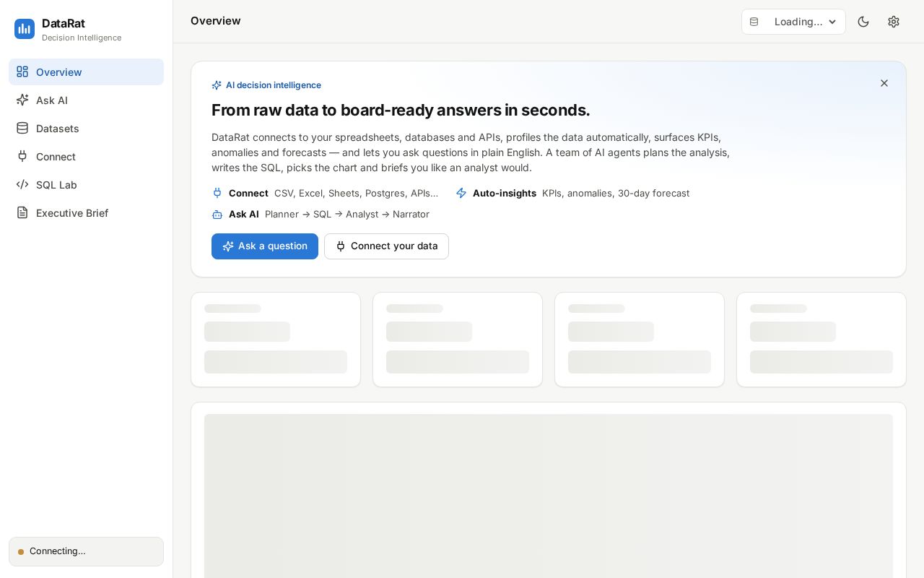The width and height of the screenshot is (924, 578).
Task: Click the plug icon next to Connect feature
Action: click(x=217, y=193)
